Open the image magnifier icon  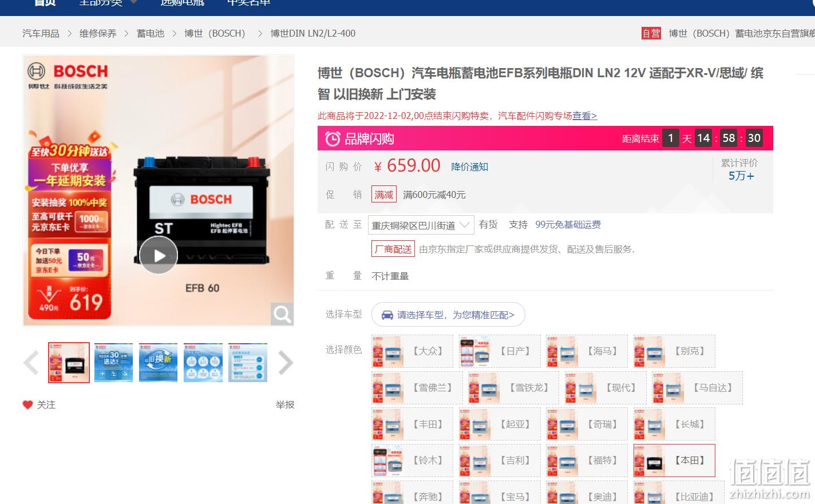click(x=282, y=314)
